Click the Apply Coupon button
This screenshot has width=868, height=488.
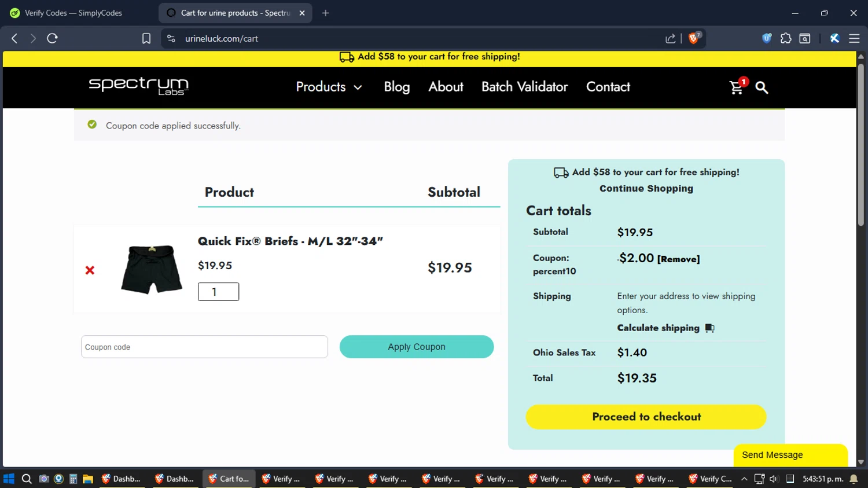(417, 347)
